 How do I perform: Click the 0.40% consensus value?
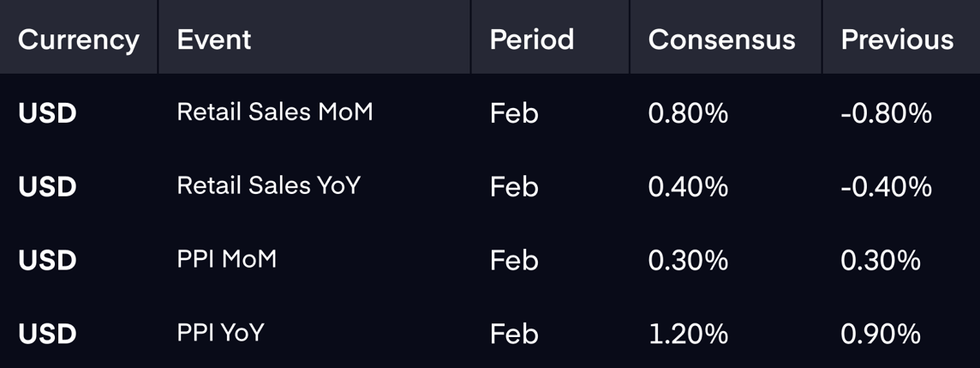pos(688,186)
